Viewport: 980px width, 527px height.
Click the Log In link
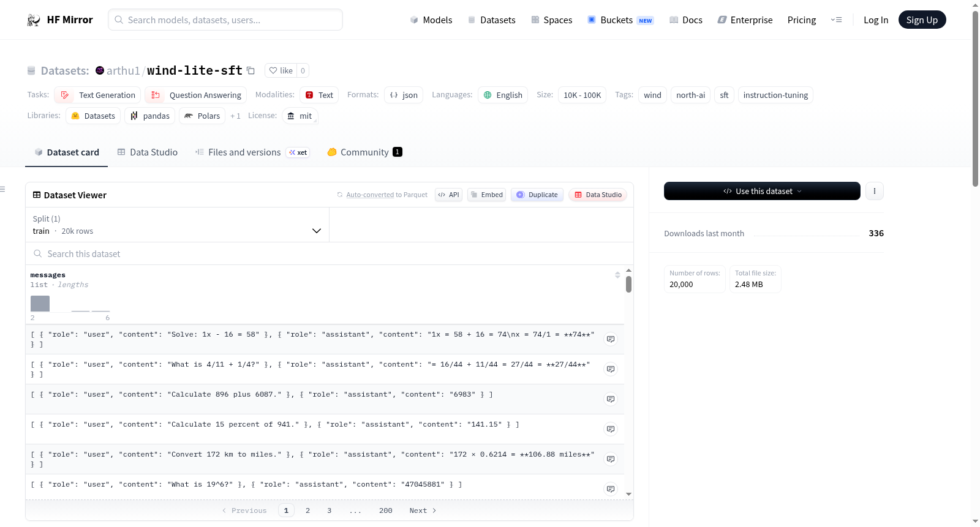click(876, 20)
